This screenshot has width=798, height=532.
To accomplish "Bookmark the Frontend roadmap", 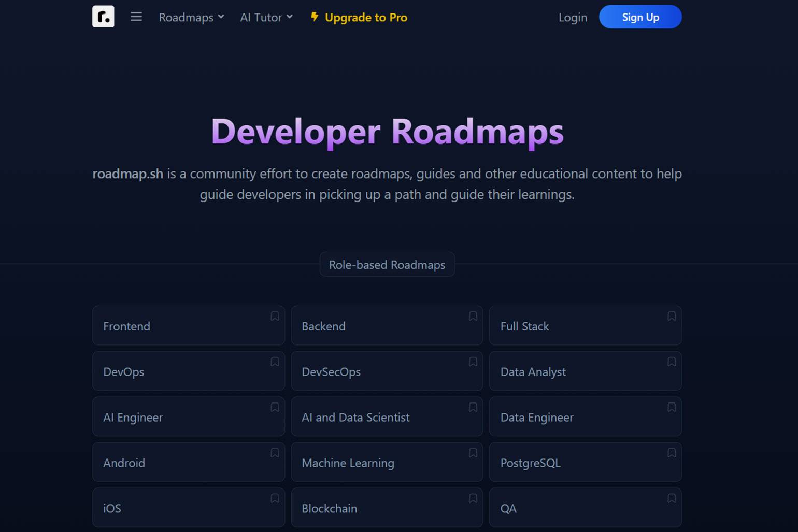I will coord(275,316).
